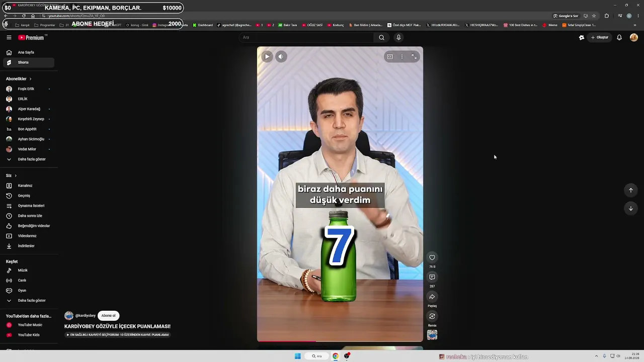Open the Dashboard bookmark
The height and width of the screenshot is (362, 644).
pyautogui.click(x=203, y=25)
